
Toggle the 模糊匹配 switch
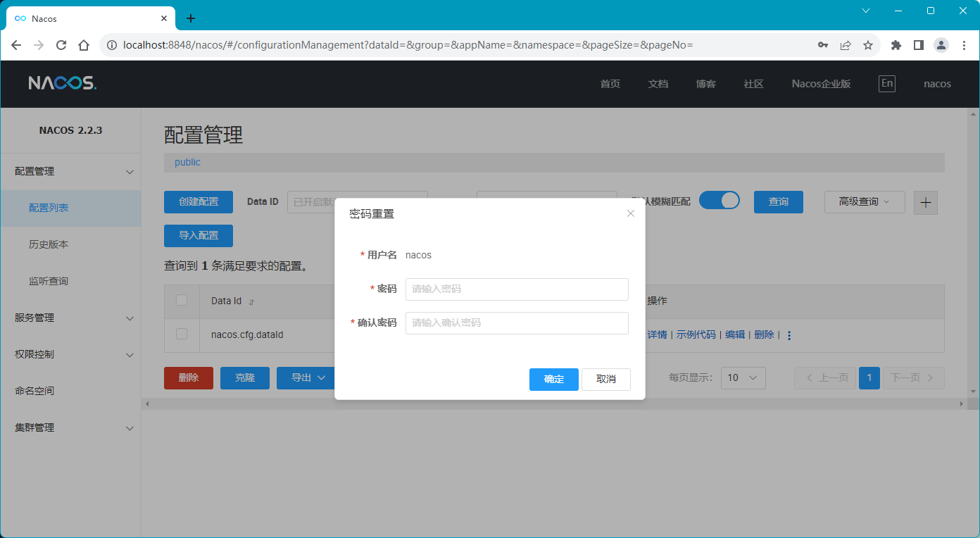coord(720,201)
